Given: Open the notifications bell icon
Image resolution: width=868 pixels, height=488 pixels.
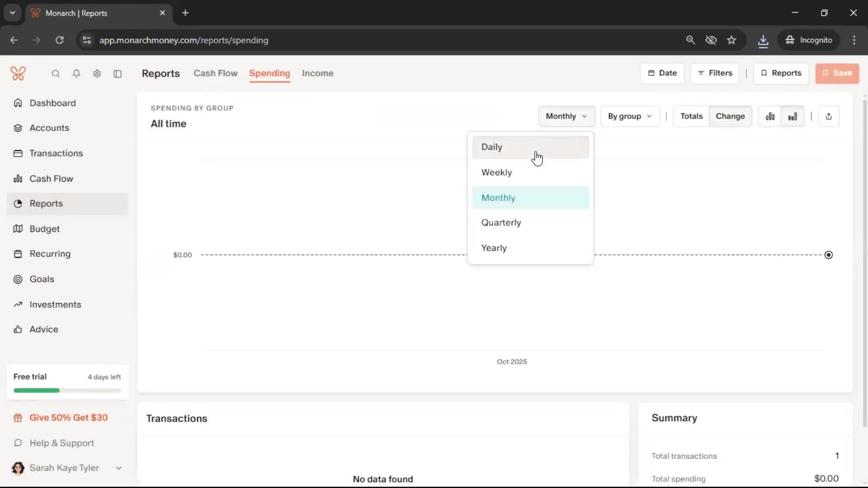Looking at the screenshot, I should [76, 74].
